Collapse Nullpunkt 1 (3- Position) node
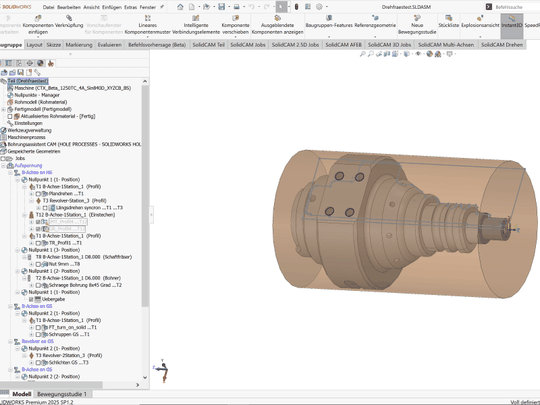The width and height of the screenshot is (540, 405). [18, 250]
